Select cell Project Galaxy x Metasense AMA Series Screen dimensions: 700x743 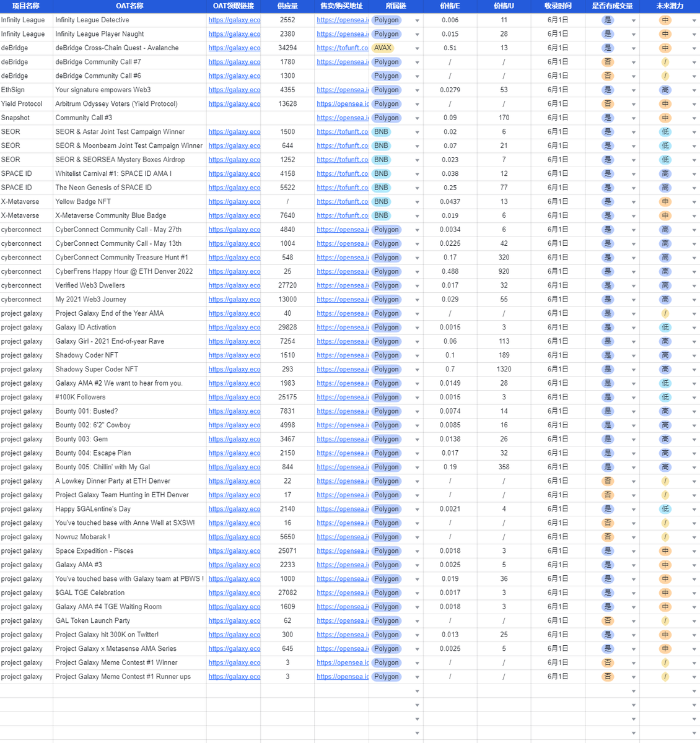click(x=129, y=648)
